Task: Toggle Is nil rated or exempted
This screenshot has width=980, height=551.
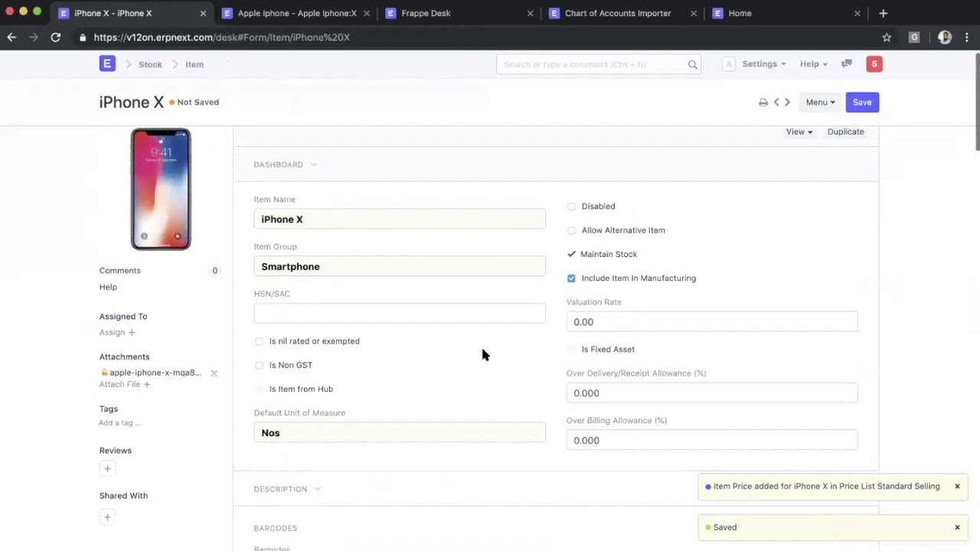Action: click(259, 341)
